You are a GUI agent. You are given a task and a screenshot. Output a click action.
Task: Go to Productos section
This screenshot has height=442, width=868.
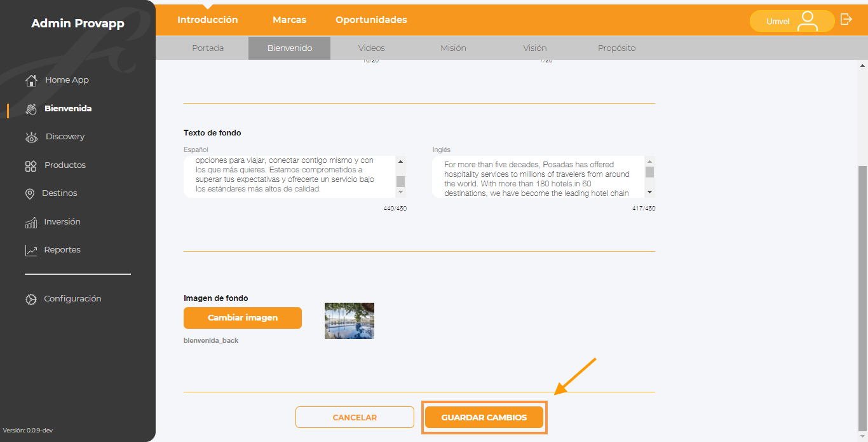(65, 165)
